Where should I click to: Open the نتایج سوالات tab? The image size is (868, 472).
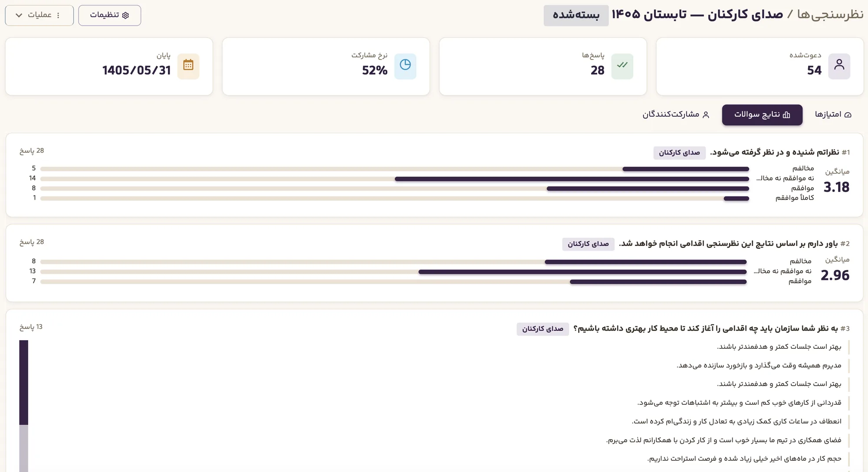pyautogui.click(x=762, y=115)
